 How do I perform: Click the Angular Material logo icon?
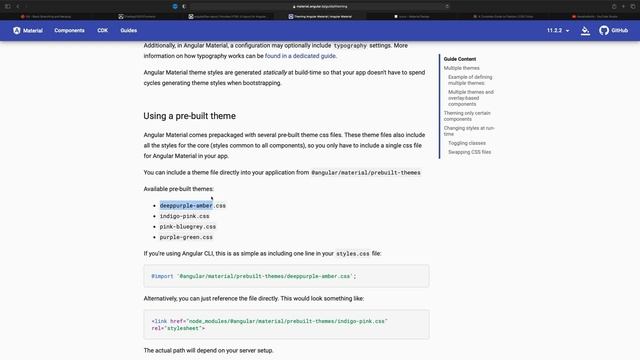(17, 30)
